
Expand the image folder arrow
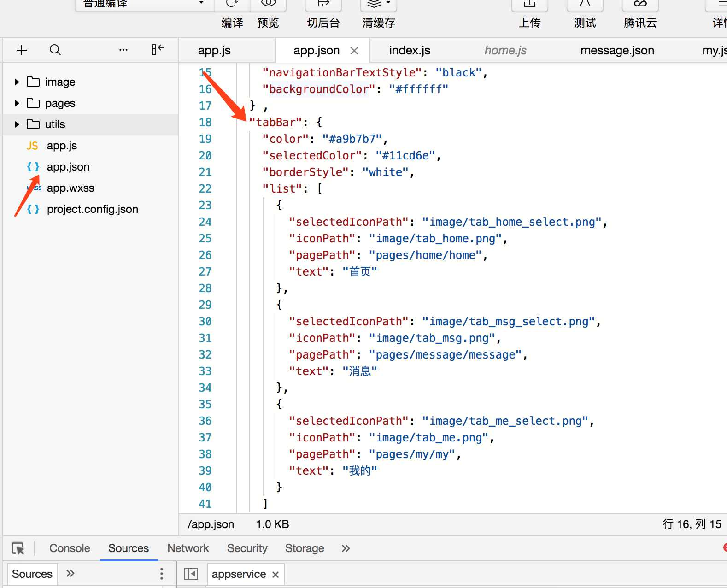17,82
